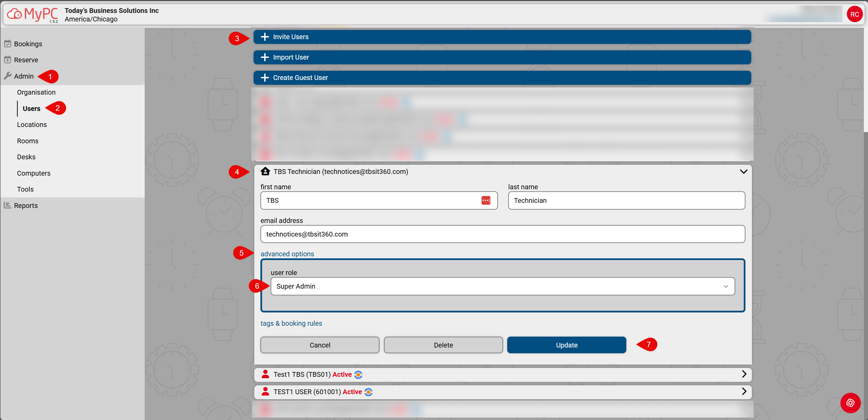This screenshot has height=420, width=868.
Task: Expand the Create Guest User panel
Action: tap(502, 78)
